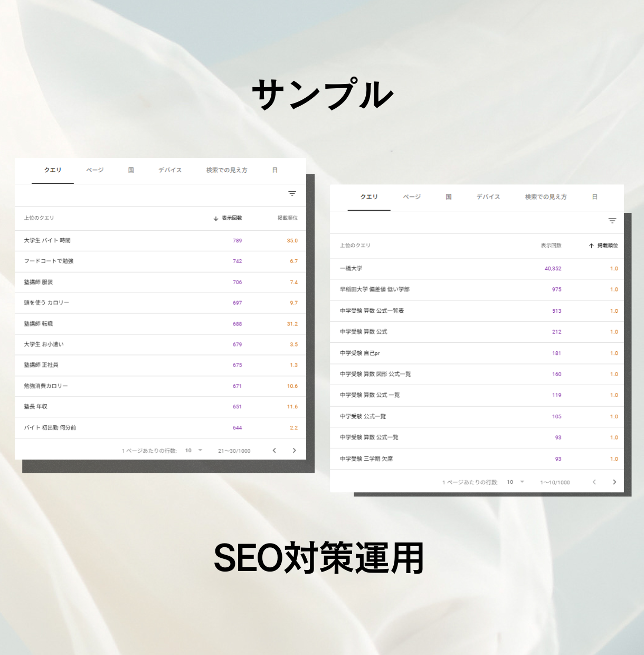
Task: Open rows-per-page dropdown in left table
Action: click(194, 451)
